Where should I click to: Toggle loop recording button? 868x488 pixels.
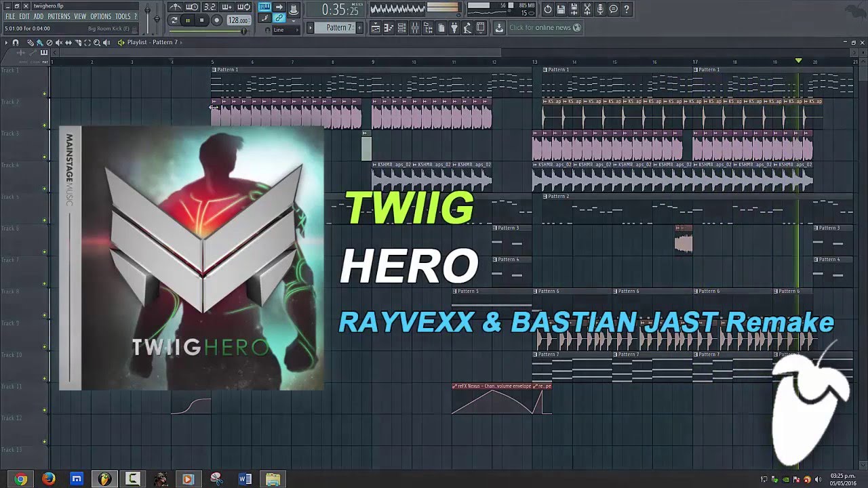(244, 7)
